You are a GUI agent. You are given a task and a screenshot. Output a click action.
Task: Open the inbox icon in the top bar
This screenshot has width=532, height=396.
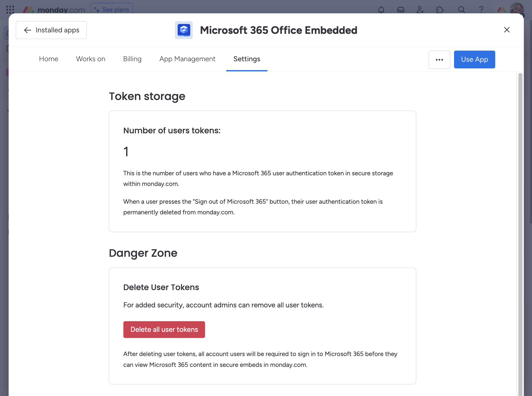click(x=401, y=9)
